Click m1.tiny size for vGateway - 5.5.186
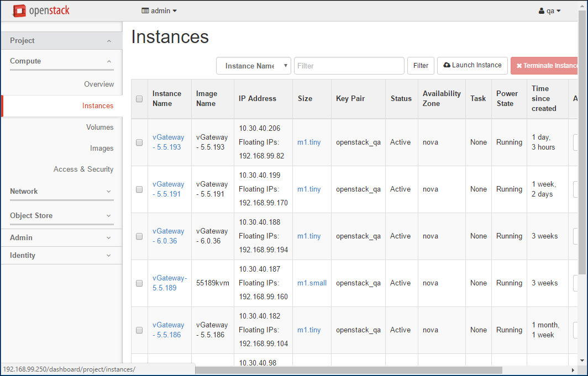The width and height of the screenshot is (588, 376). click(309, 330)
